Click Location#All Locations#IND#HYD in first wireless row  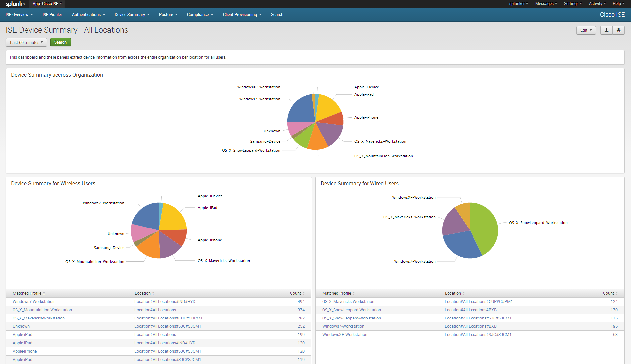165,302
